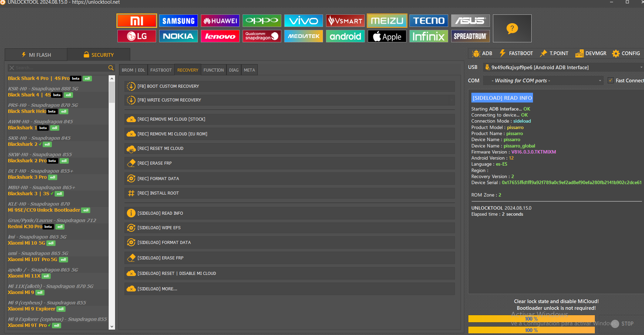Select the Spreadtrum brand logo
Image resolution: width=644 pixels, height=335 pixels.
470,36
